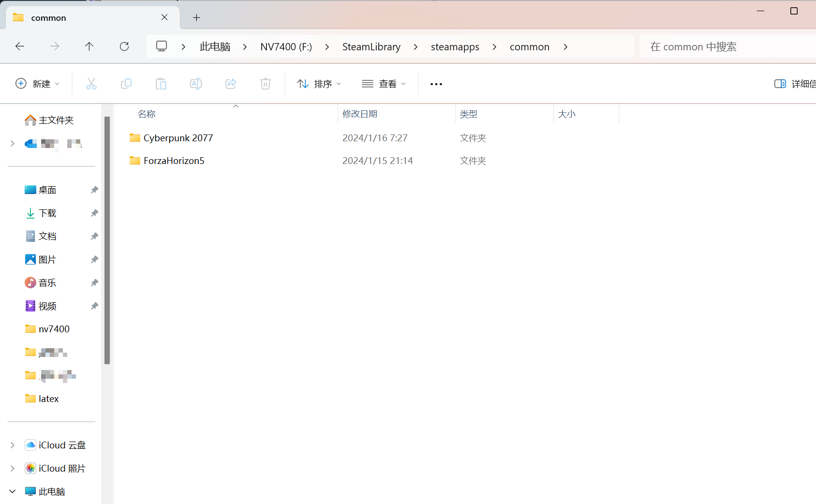Click the search box for common
Screen dimensions: 816x504
pos(726,47)
